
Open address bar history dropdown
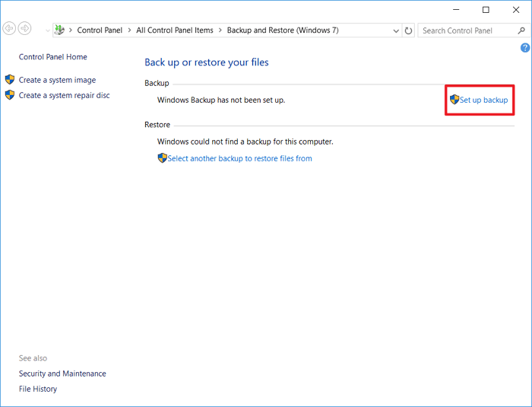tap(396, 31)
